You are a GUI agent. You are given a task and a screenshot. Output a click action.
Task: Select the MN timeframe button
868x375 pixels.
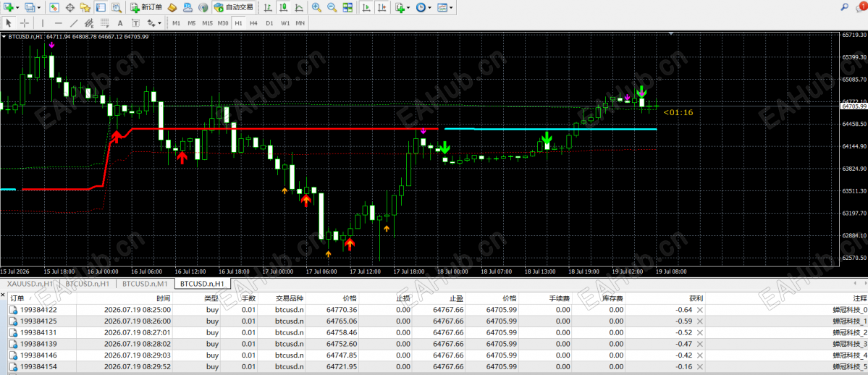tap(300, 23)
